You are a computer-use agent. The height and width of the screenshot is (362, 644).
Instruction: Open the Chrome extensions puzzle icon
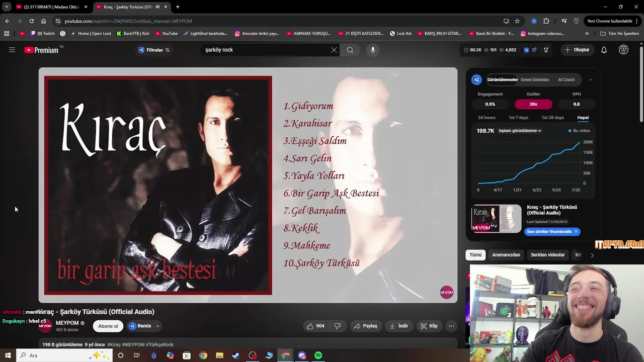click(x=546, y=21)
